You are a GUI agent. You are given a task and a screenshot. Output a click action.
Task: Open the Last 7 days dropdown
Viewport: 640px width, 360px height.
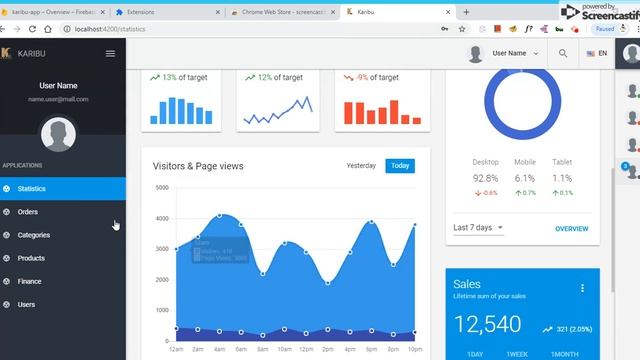click(x=478, y=228)
